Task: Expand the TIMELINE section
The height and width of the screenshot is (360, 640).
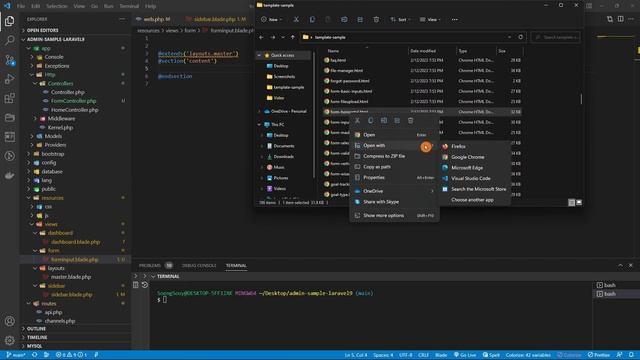Action: click(37, 338)
